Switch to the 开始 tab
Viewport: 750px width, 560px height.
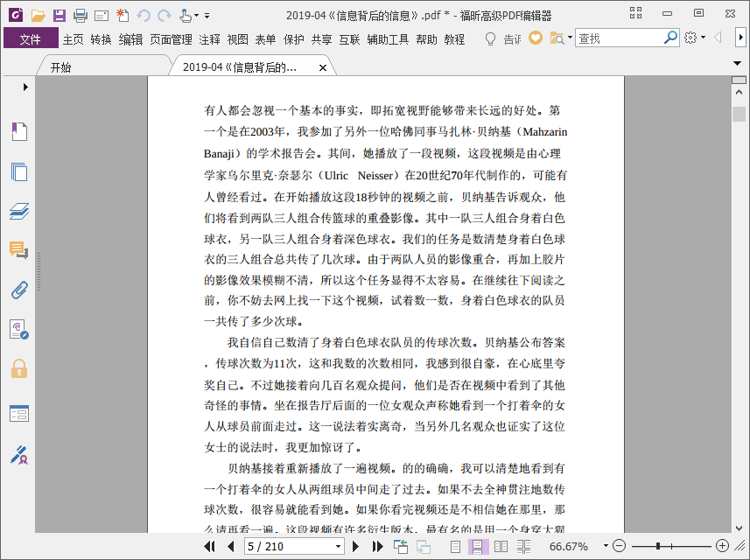pyautogui.click(x=60, y=67)
